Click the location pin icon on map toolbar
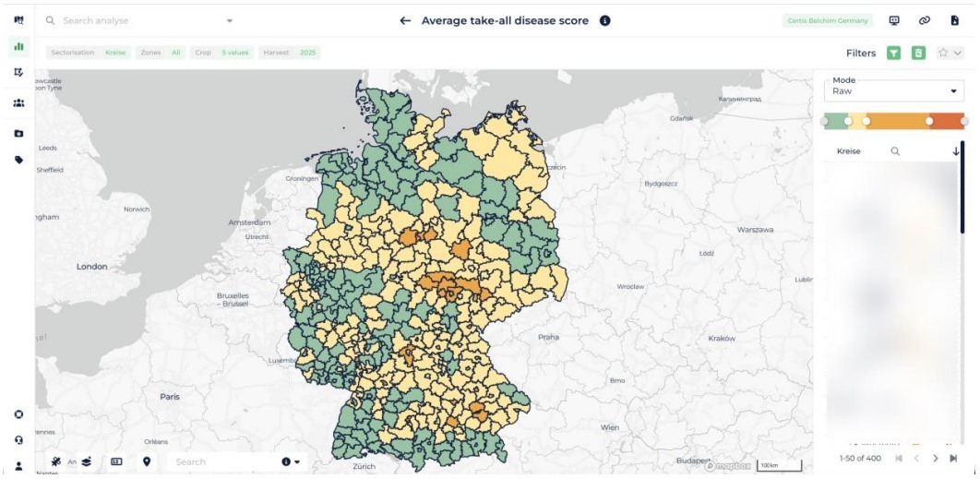 pos(147,461)
